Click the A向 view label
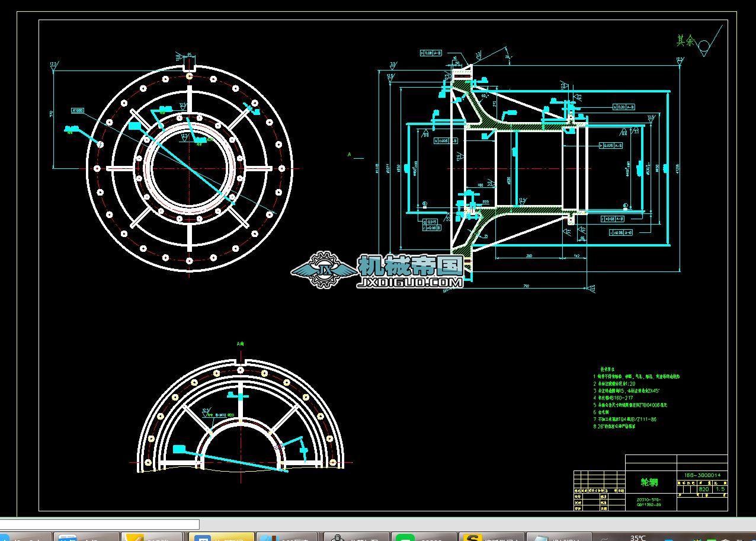The height and width of the screenshot is (541, 756). 240,343
